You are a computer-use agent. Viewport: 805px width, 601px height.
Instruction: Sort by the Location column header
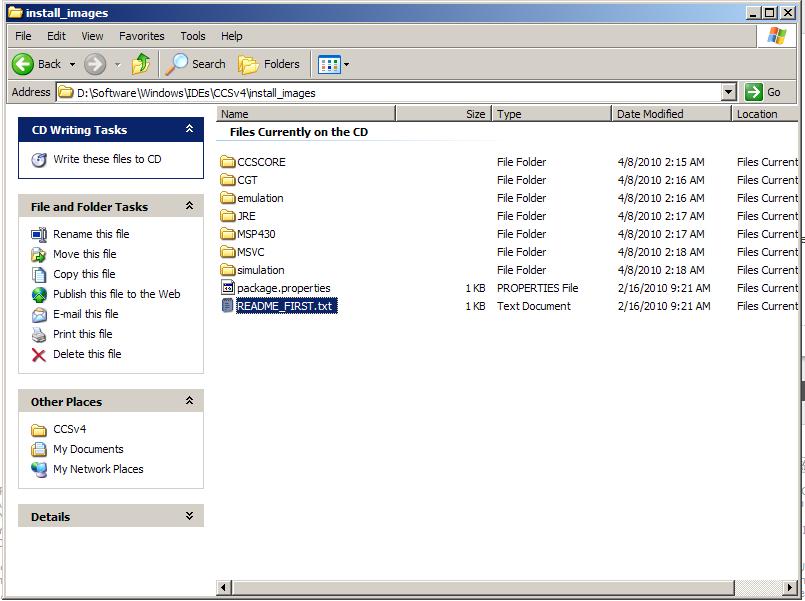[765, 114]
